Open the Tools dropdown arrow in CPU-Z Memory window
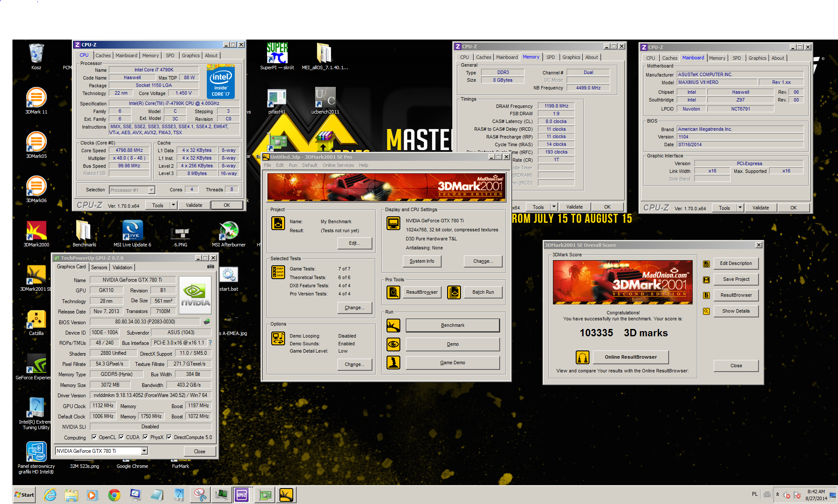The width and height of the screenshot is (838, 504). 554,207
